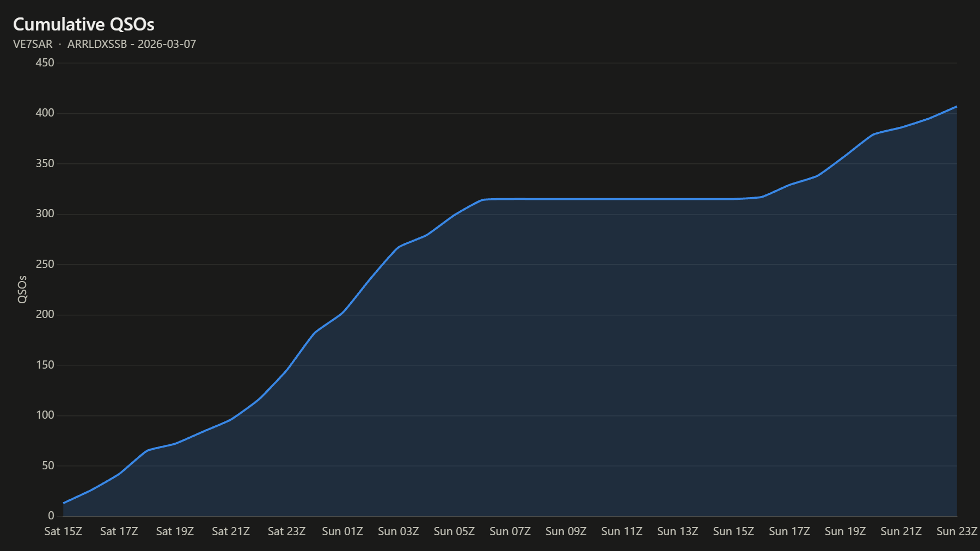Viewport: 980px width, 551px height.
Task: Click the 'ARRLDXSSB - 2026-03-07' contest label
Action: (x=132, y=44)
